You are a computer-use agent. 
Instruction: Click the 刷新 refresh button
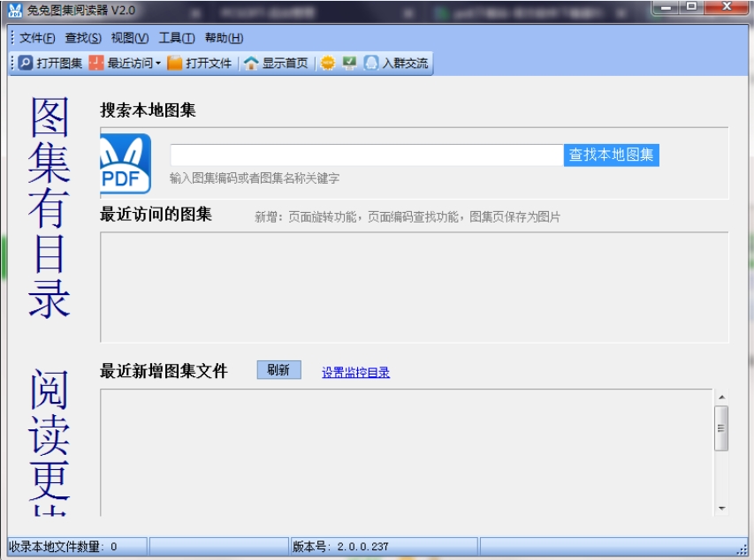tap(279, 369)
